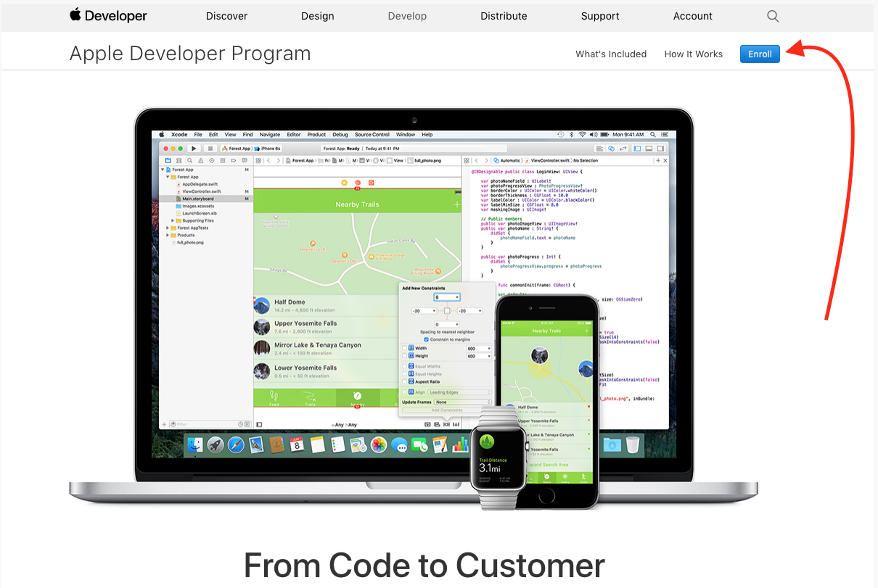Check the Align constraint checkbox

pos(405,392)
